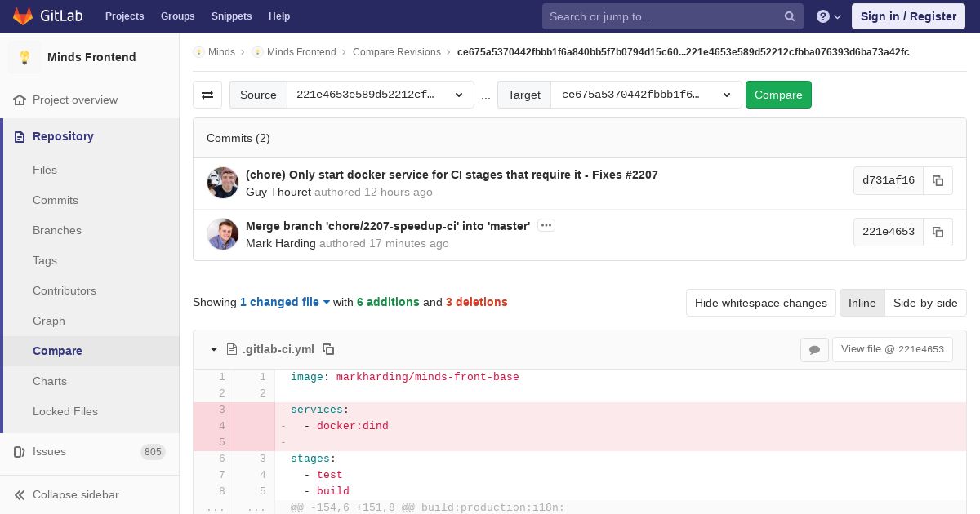Screen dimensions: 980x514
Task: Click the Issues sidebar icon
Action: [20, 451]
